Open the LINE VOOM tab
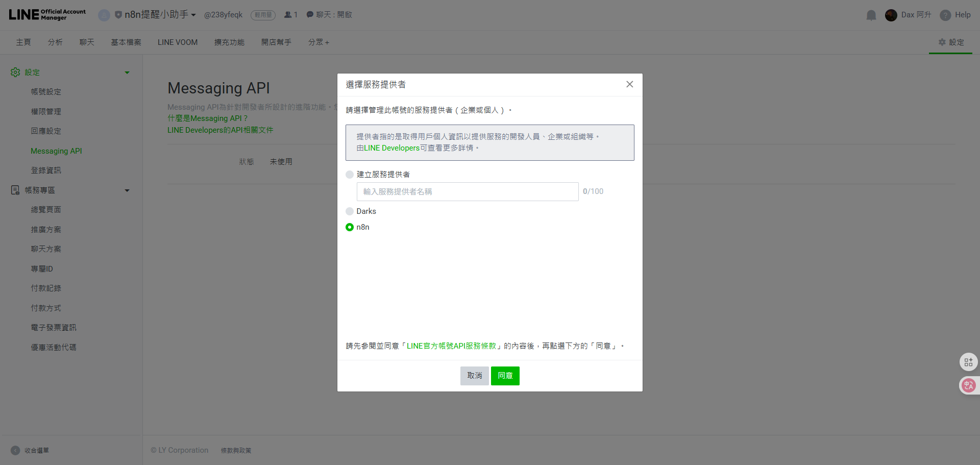The width and height of the screenshot is (980, 465). (x=177, y=42)
